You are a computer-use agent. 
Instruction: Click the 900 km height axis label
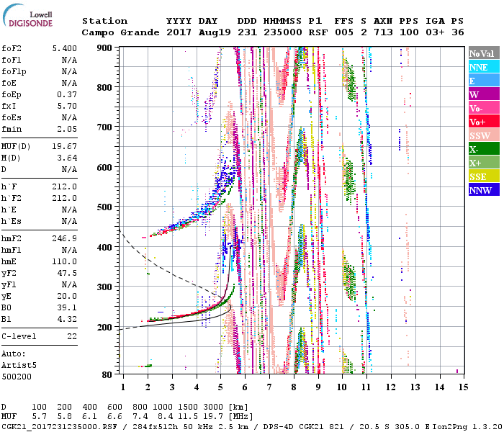(x=104, y=48)
